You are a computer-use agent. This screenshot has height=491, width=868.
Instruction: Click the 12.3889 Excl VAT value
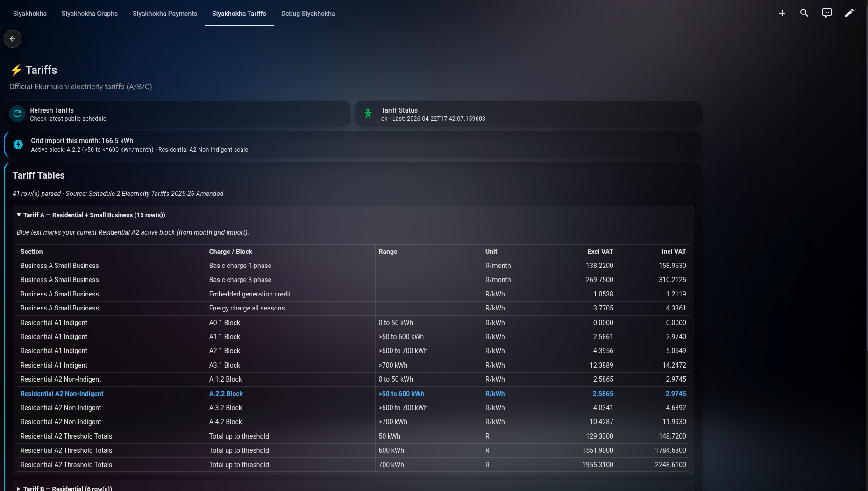[601, 365]
